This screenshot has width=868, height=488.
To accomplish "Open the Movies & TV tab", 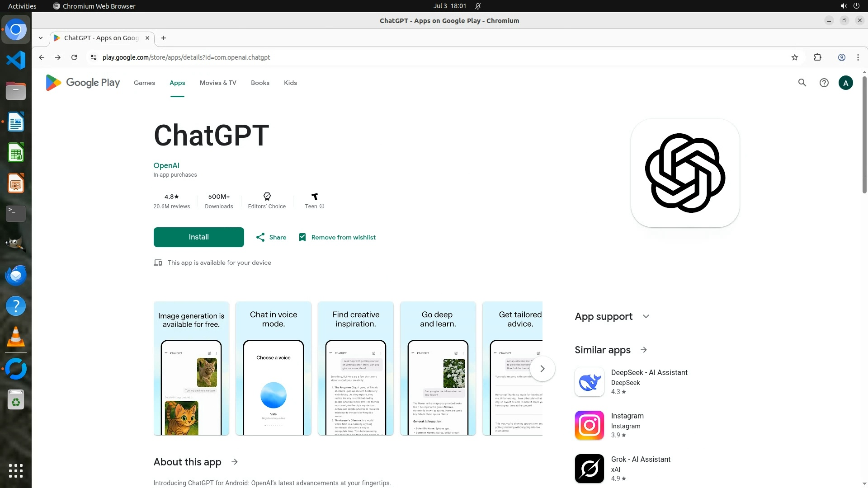I will coord(218,83).
